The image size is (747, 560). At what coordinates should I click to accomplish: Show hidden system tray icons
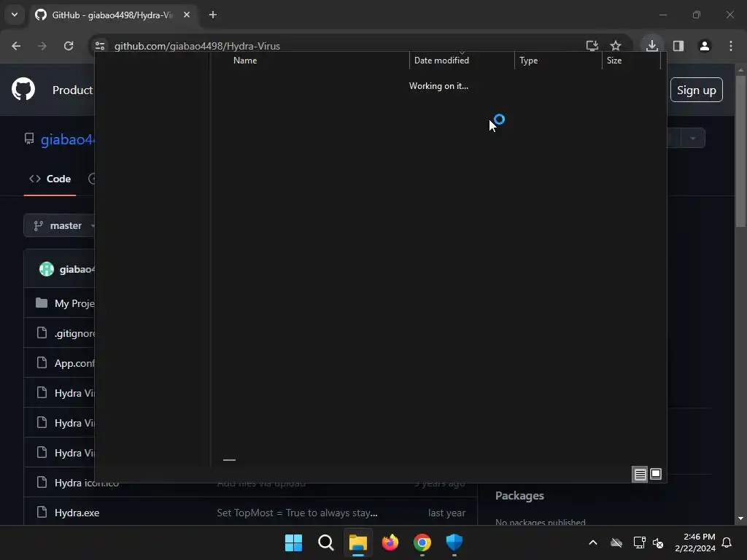[593, 542]
